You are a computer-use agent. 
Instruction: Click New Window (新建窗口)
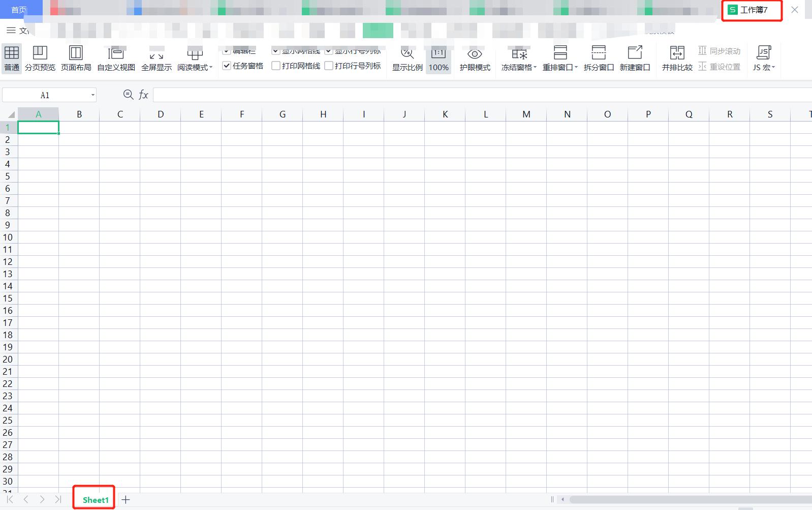point(635,58)
